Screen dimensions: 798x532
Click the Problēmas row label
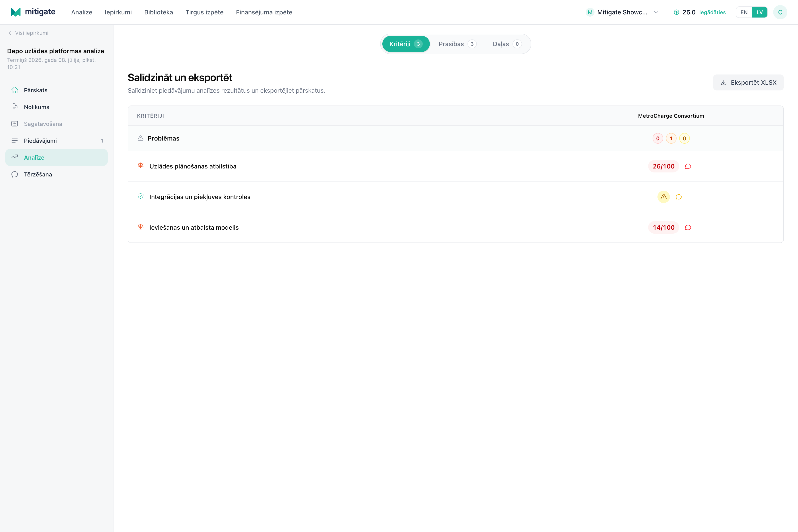[x=163, y=138]
